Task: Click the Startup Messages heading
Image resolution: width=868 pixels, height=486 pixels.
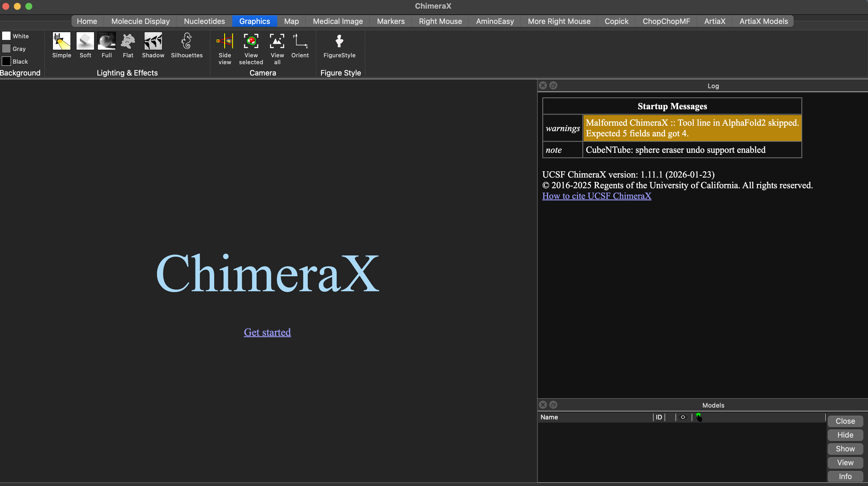Action: pyautogui.click(x=672, y=106)
